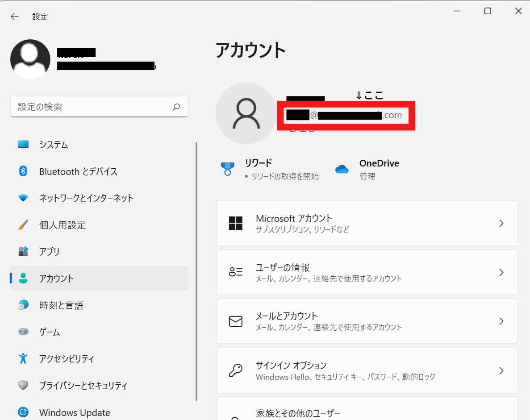Click the back arrow in Settings
Image resolution: width=530 pixels, height=420 pixels.
(x=15, y=17)
